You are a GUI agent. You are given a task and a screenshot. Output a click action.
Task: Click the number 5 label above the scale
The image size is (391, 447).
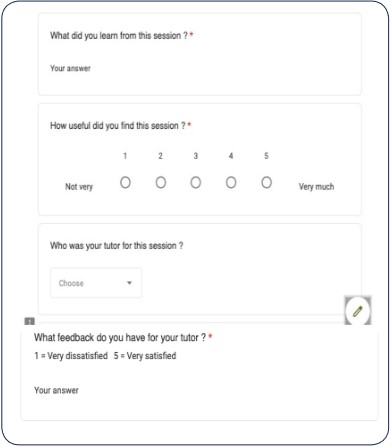tap(266, 156)
